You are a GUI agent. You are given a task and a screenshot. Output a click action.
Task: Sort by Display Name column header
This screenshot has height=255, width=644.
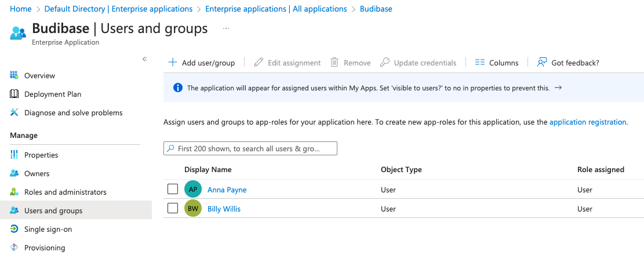tap(208, 170)
